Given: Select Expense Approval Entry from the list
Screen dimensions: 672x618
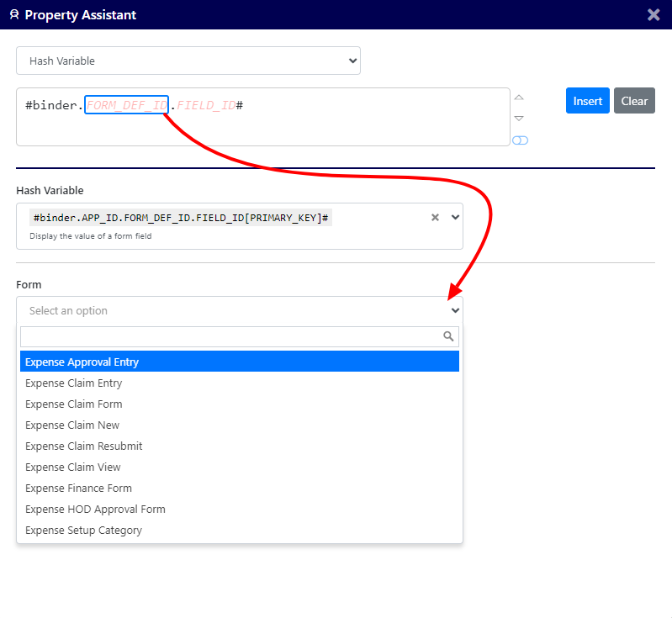Looking at the screenshot, I should coord(82,362).
